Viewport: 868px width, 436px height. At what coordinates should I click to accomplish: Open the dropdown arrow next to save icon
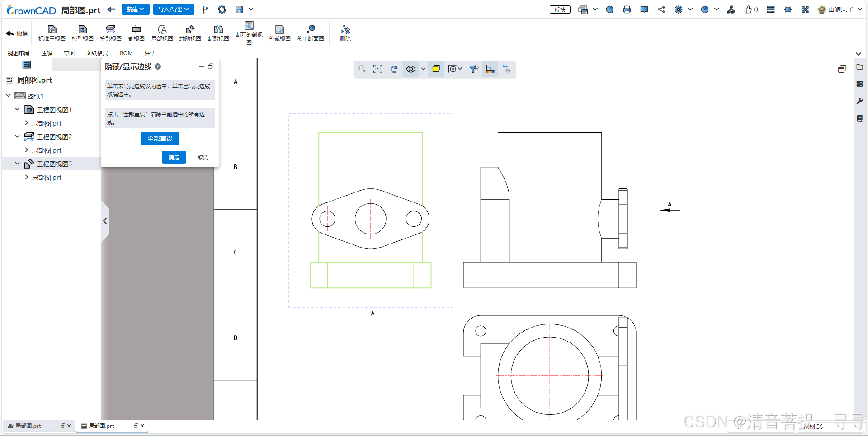tap(251, 9)
